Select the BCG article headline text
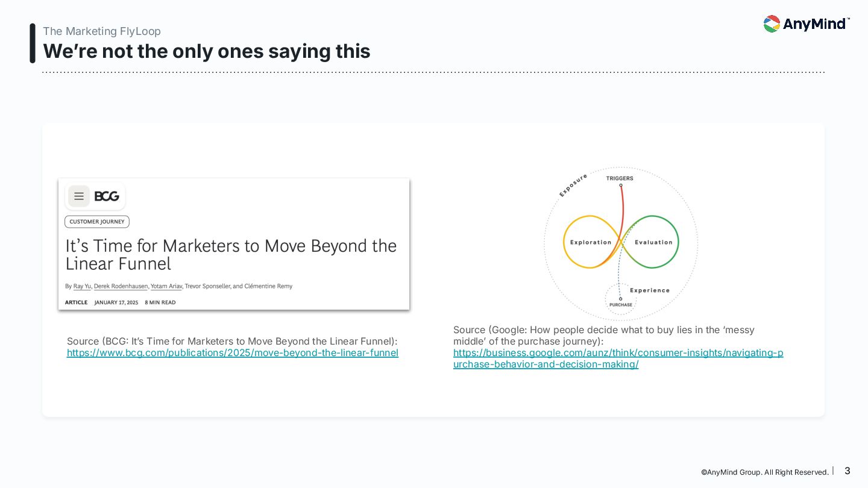This screenshot has height=488, width=868. [231, 254]
